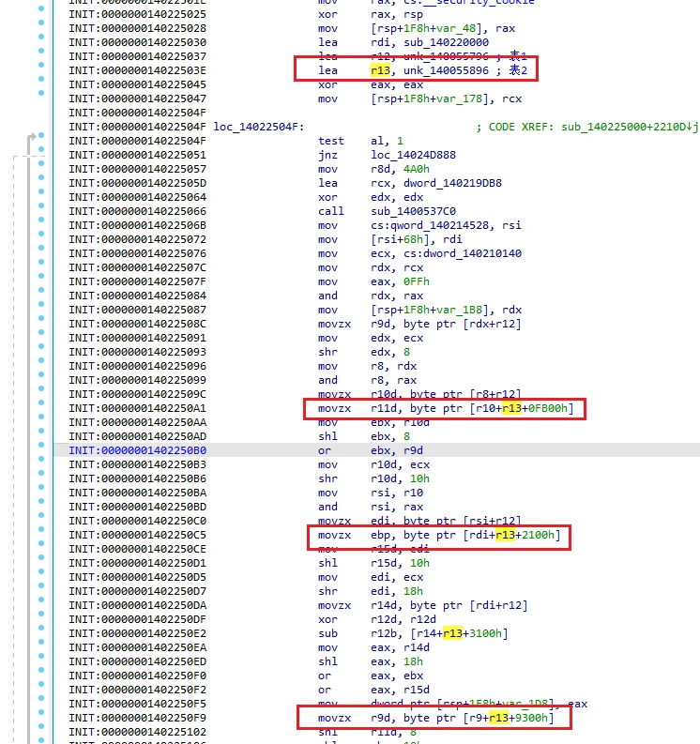Screen dimensions: 700x744
Task: Toggle breakpoint dot at address 14022503E
Action: pos(41,65)
